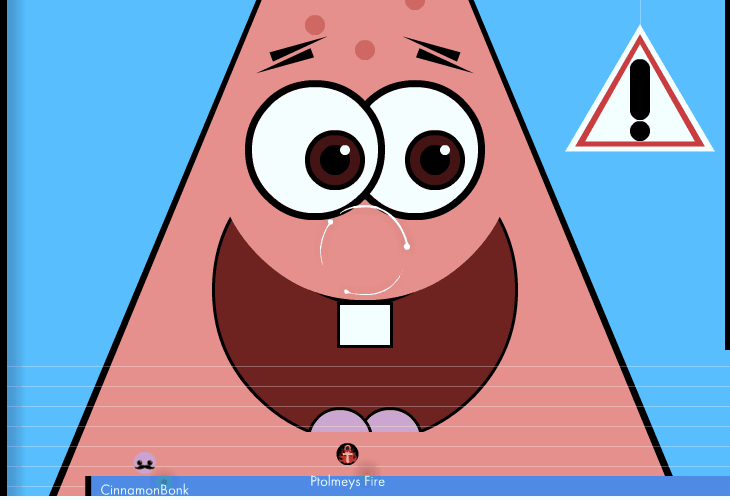Click the purple mustache ball avatar

145,463
